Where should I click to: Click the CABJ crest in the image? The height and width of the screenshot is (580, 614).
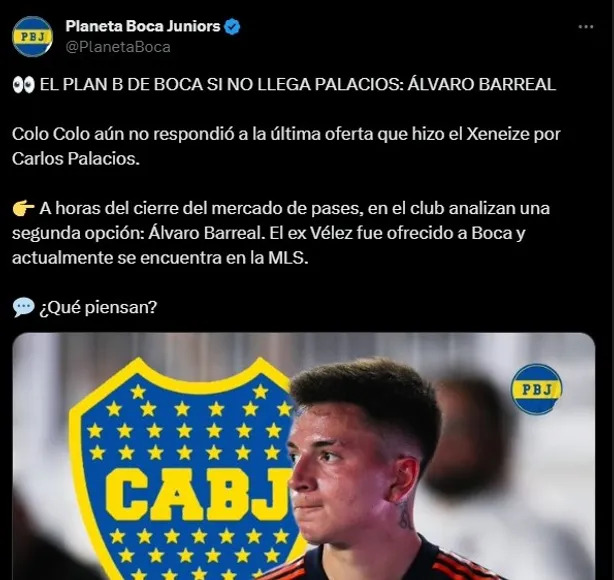point(184,468)
